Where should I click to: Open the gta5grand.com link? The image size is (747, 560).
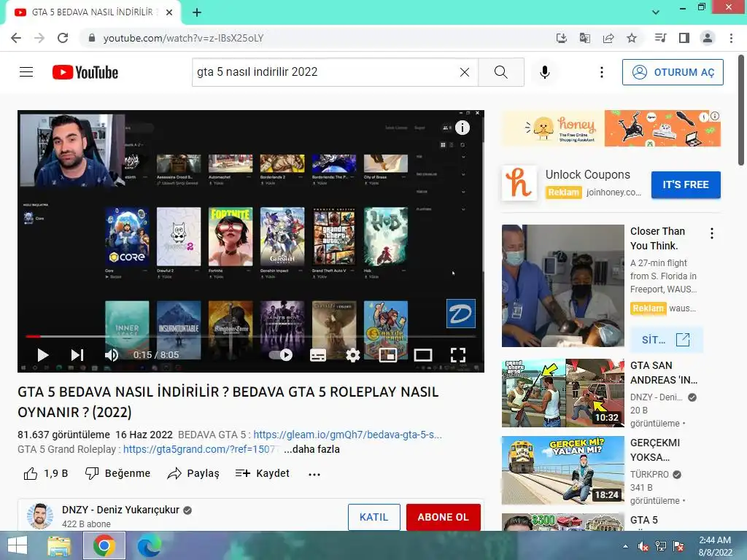tap(199, 449)
